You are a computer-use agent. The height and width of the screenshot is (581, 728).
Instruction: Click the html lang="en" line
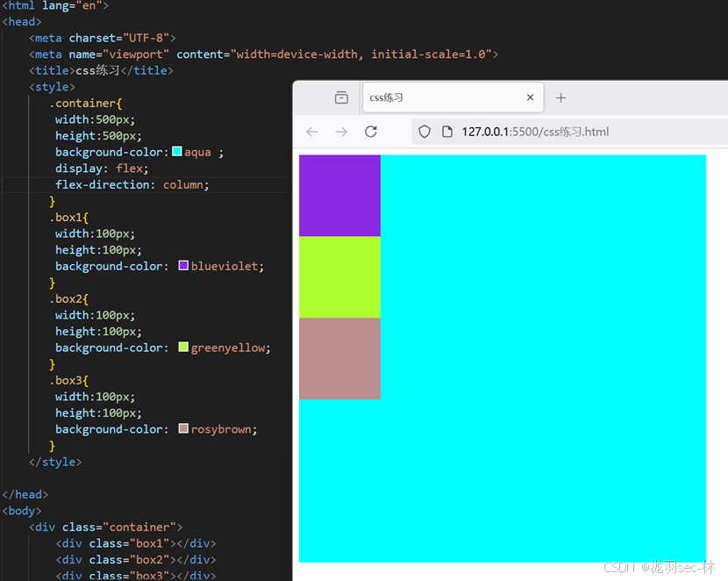coord(55,5)
